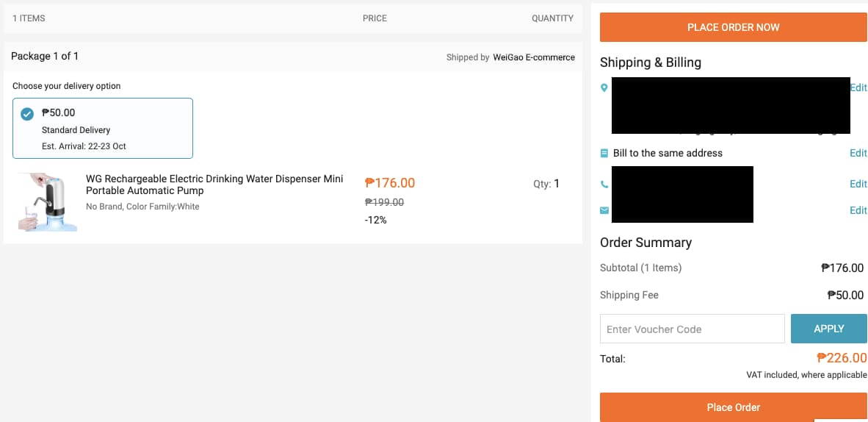Click the email envelope icon
Image resolution: width=868 pixels, height=422 pixels.
tap(604, 210)
